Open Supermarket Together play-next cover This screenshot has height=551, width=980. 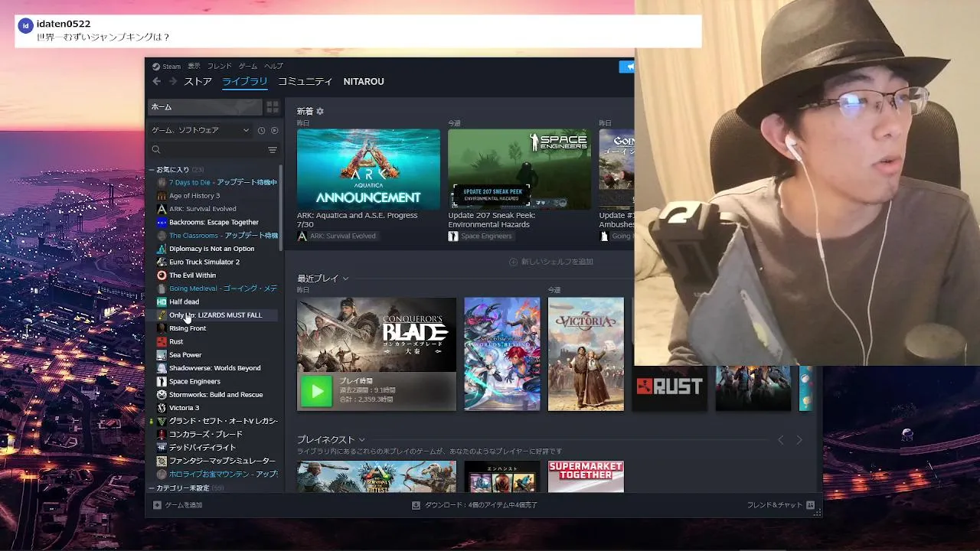586,476
